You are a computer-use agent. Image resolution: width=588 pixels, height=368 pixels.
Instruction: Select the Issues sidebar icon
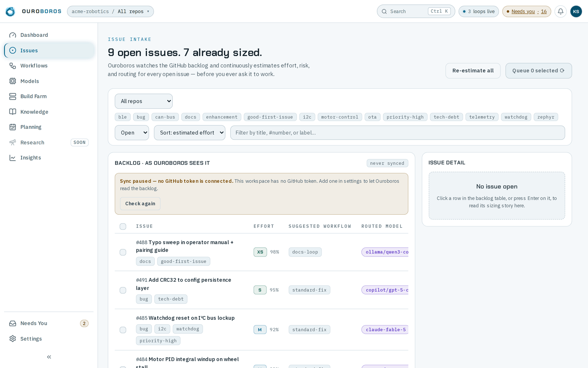13,50
